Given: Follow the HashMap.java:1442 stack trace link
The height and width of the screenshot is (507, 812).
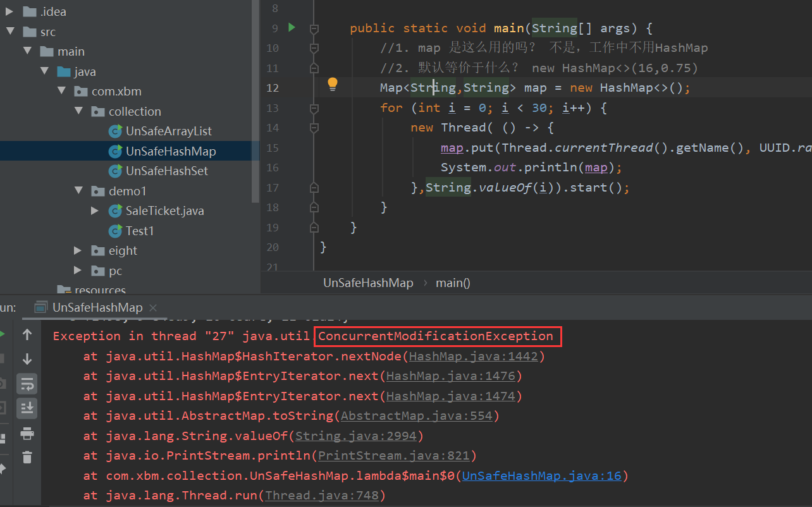Looking at the screenshot, I should (x=473, y=356).
